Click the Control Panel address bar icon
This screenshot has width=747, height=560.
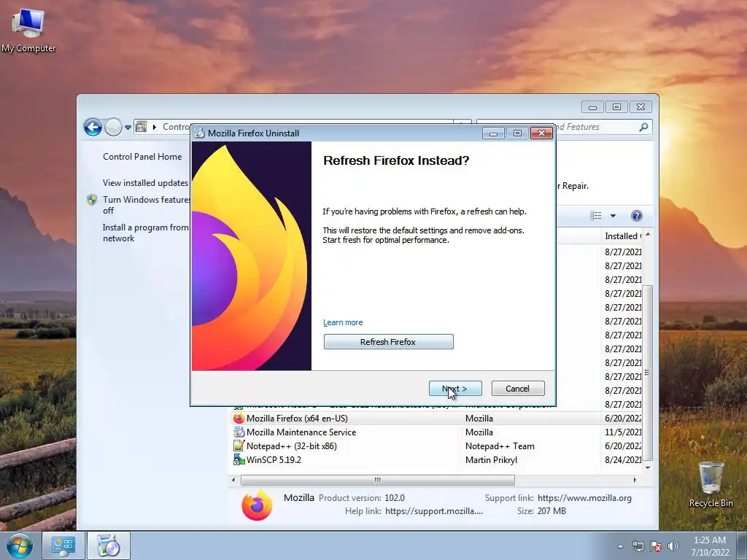click(142, 127)
